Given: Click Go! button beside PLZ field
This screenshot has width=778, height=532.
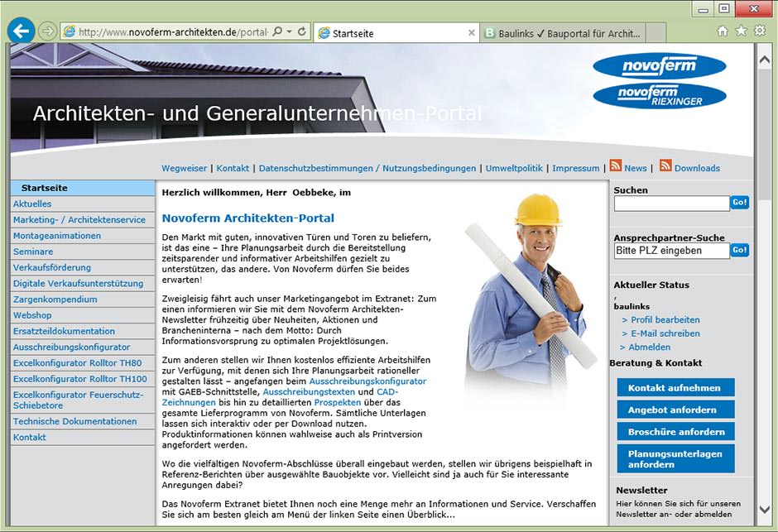Looking at the screenshot, I should point(739,250).
